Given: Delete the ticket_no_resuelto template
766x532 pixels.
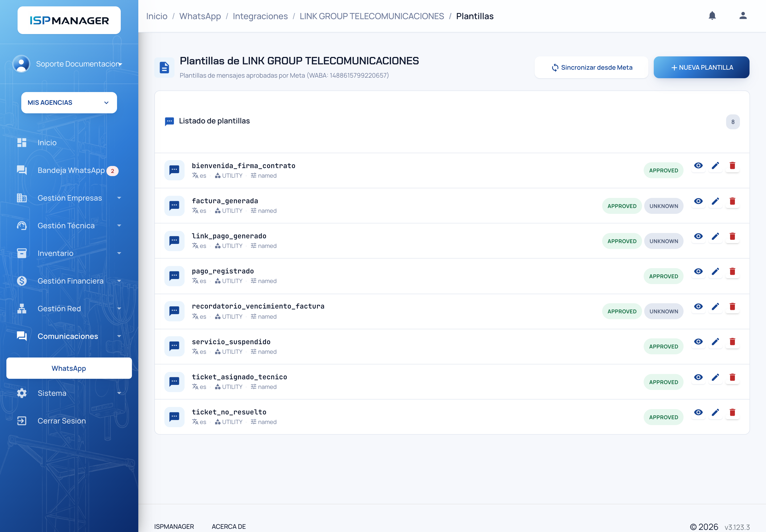Looking at the screenshot, I should 732,413.
